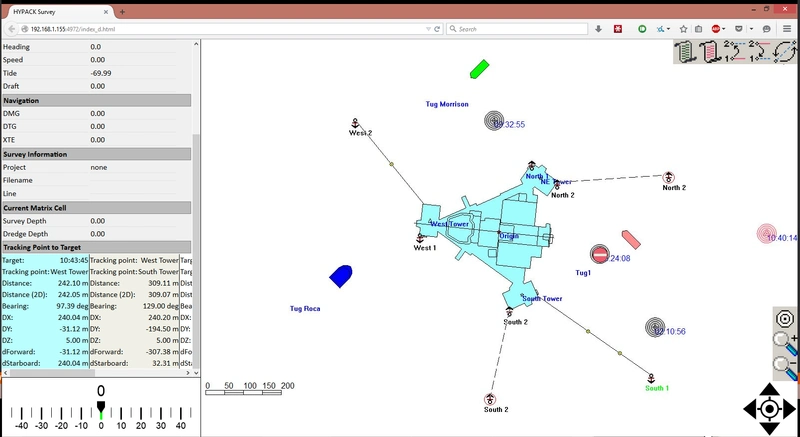The image size is (800, 437).
Task: Click the red no-entry target marker
Action: point(600,254)
